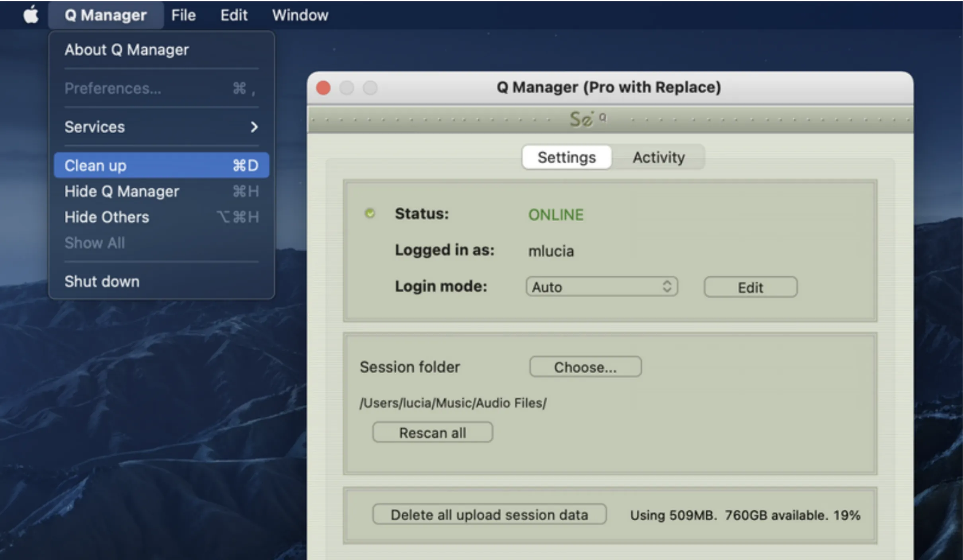Image resolution: width=963 pixels, height=560 pixels.
Task: Select Hide Others from menu
Action: tap(162, 217)
